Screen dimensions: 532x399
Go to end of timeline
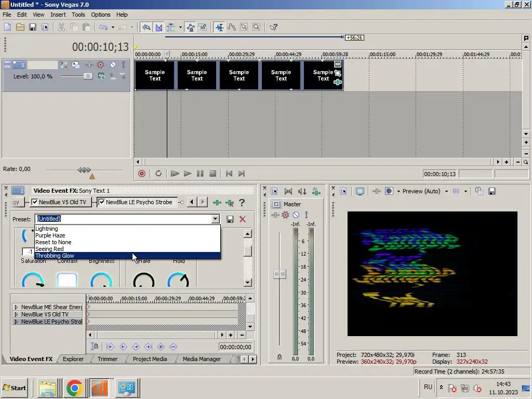242,174
